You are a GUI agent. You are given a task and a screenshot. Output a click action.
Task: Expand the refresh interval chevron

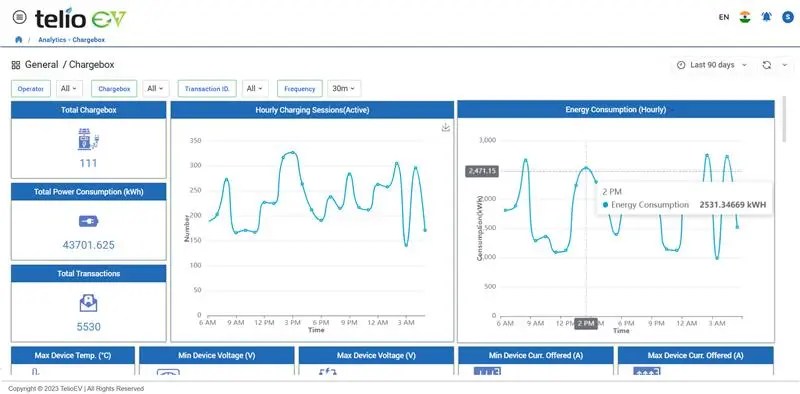(785, 65)
